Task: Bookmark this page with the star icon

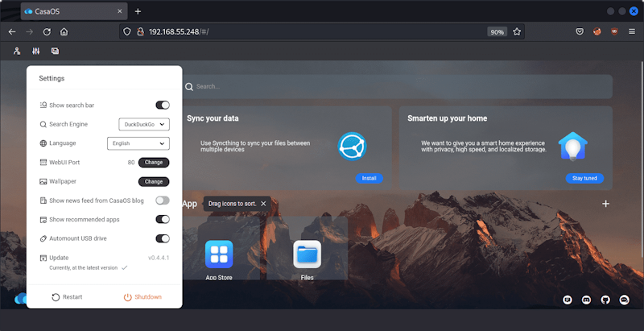Action: (x=517, y=32)
